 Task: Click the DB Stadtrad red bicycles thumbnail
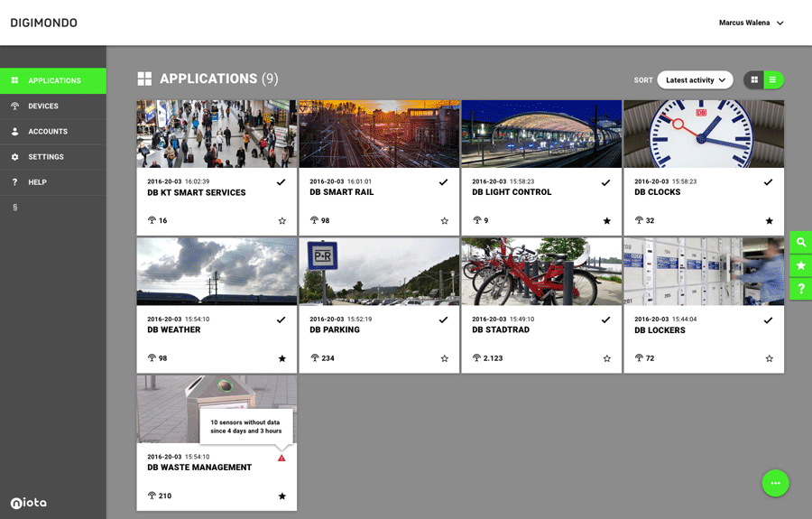541,272
